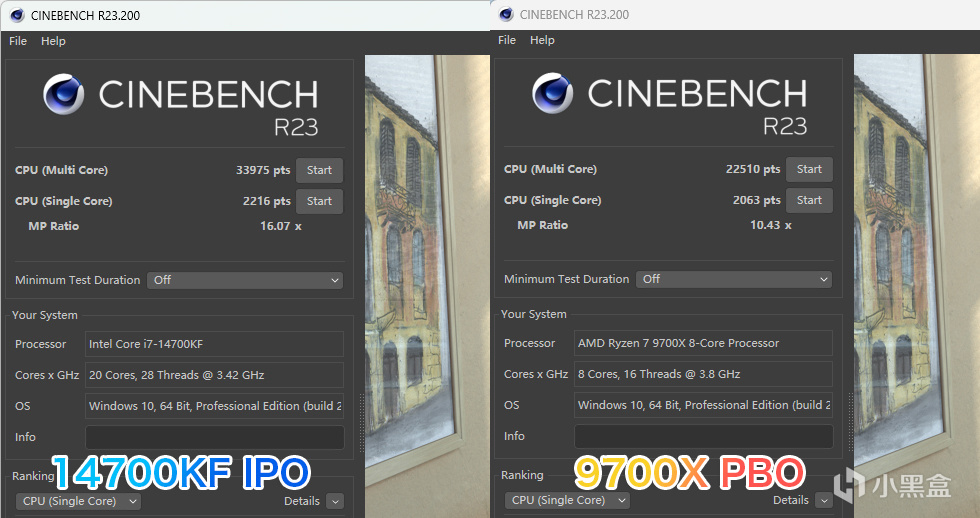Click 22510 pts multi core score
This screenshot has height=518, width=980.
pyautogui.click(x=753, y=169)
